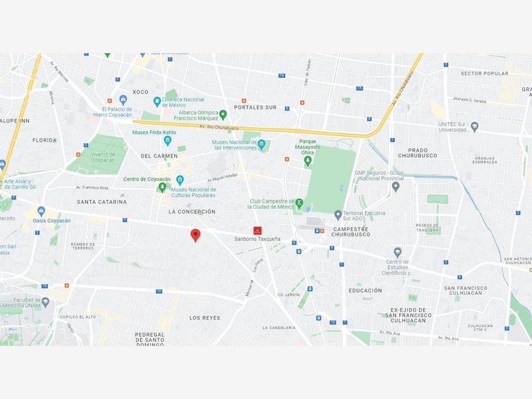Click the Oasis Coyoacán shopping bag pin

tap(41, 212)
